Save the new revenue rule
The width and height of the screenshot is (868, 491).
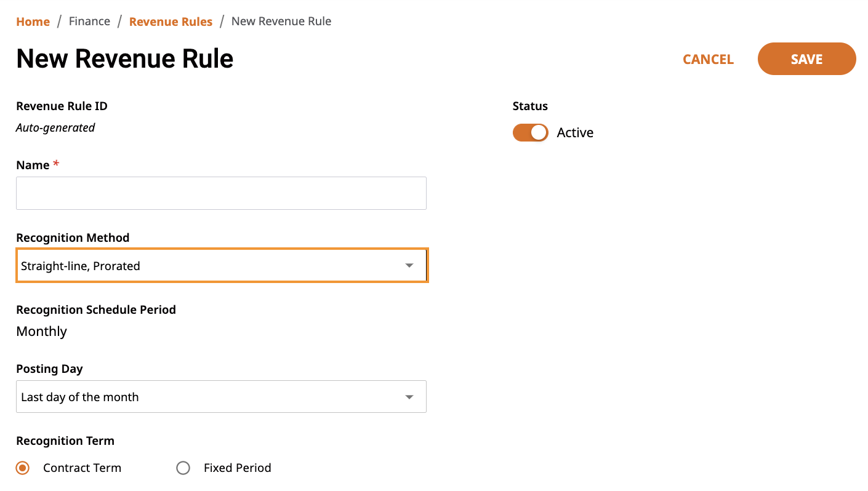[806, 59]
